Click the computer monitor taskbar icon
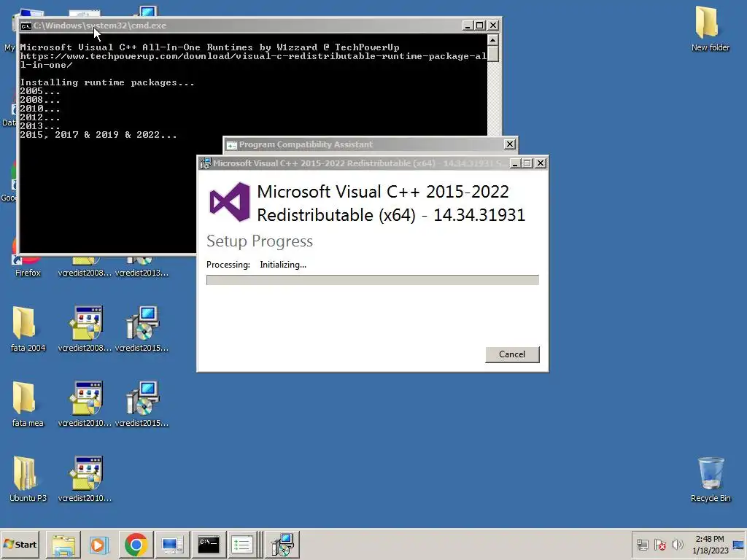Screen dimensions: 747x560 coord(172,545)
